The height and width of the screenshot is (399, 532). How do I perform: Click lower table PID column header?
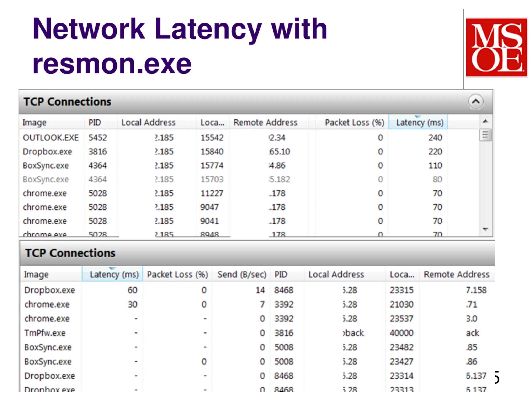coord(287,274)
